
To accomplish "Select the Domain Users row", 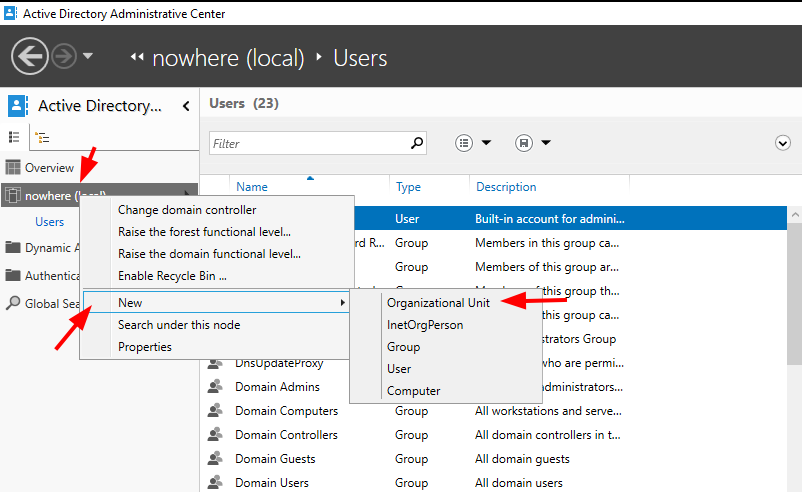I will tap(493, 482).
